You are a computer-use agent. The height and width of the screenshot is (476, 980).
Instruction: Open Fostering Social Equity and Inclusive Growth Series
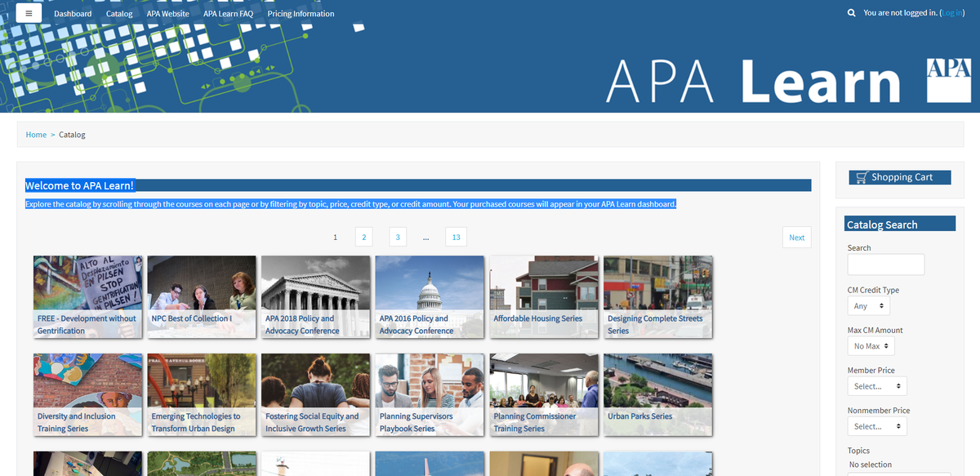coord(316,394)
